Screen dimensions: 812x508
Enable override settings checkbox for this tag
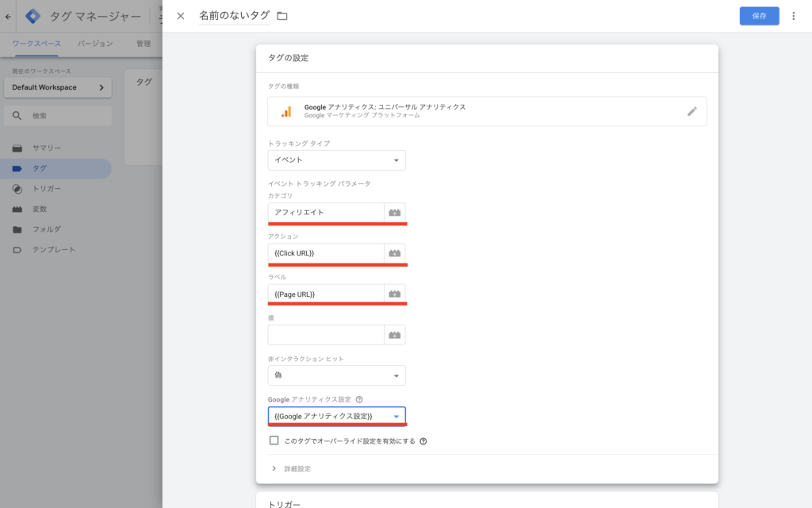tap(274, 441)
